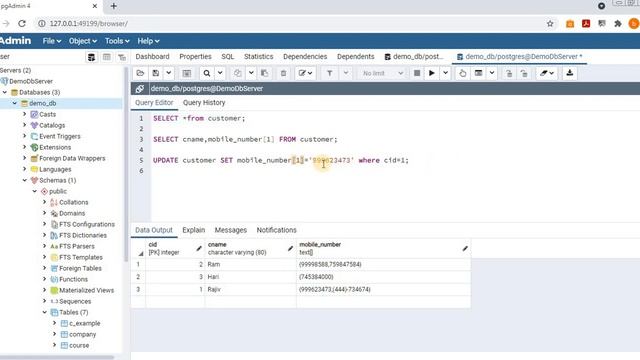This screenshot has height=360, width=640.
Task: Open the copy options dropdown arrow
Action: [251, 73]
